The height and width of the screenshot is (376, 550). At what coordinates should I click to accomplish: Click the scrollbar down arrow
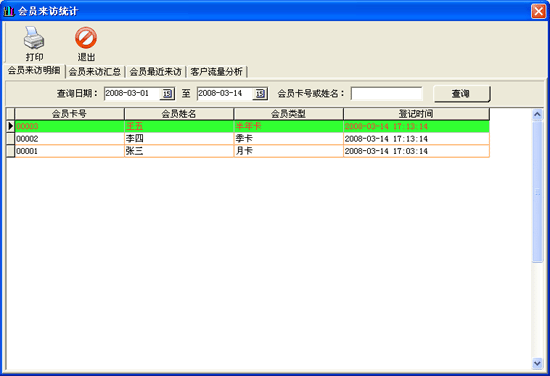point(537,363)
